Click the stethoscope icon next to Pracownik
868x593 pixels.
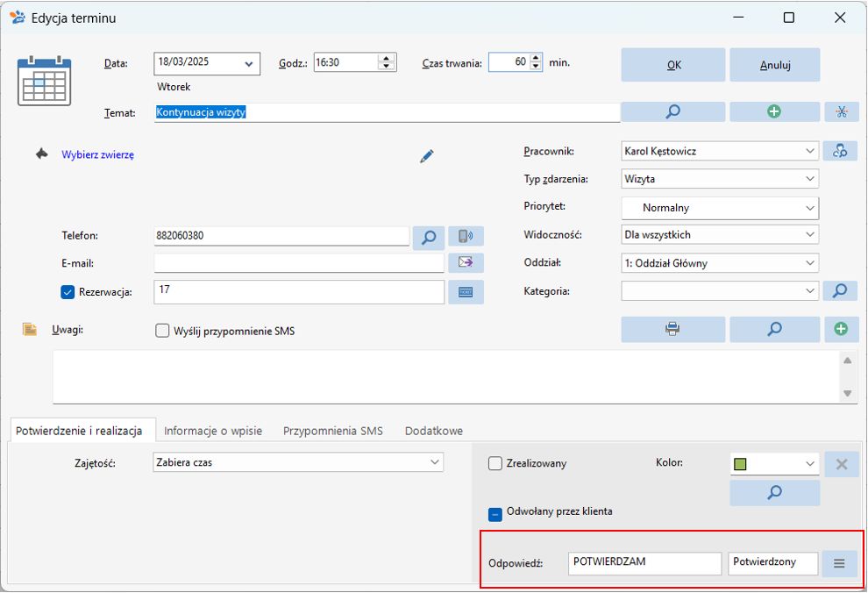tap(840, 151)
